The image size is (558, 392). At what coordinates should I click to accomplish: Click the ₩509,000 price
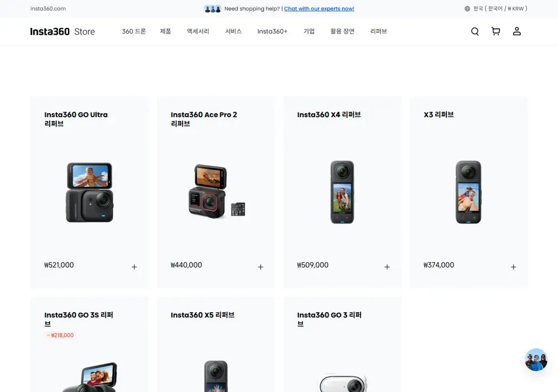[x=313, y=265]
